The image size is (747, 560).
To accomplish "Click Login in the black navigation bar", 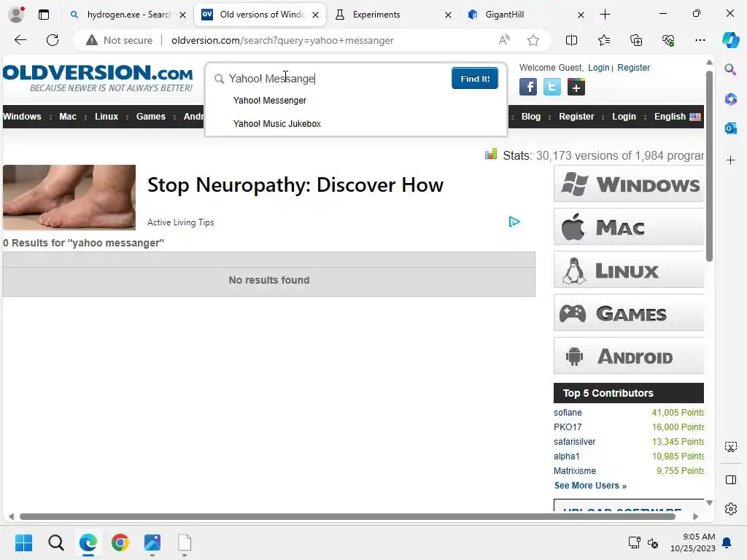I will [624, 116].
